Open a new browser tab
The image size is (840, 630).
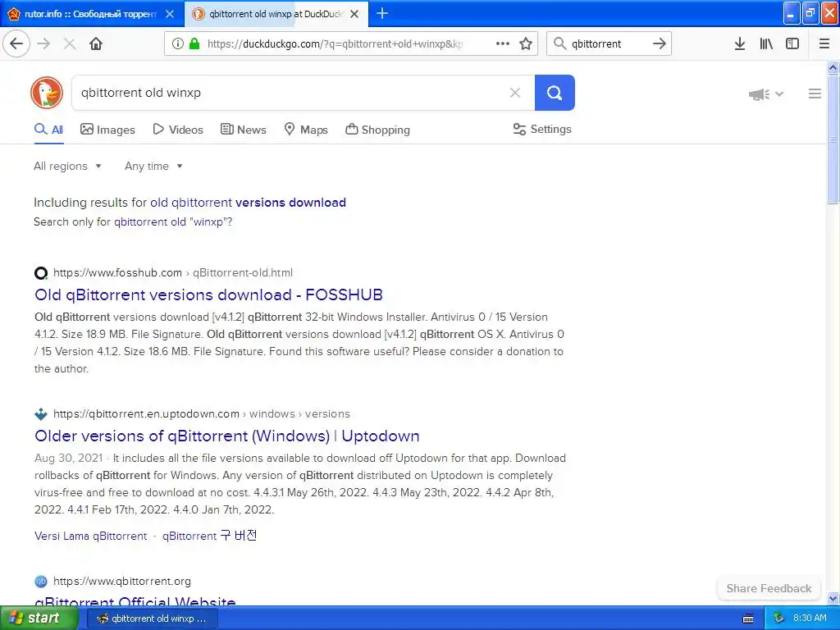[x=382, y=13]
